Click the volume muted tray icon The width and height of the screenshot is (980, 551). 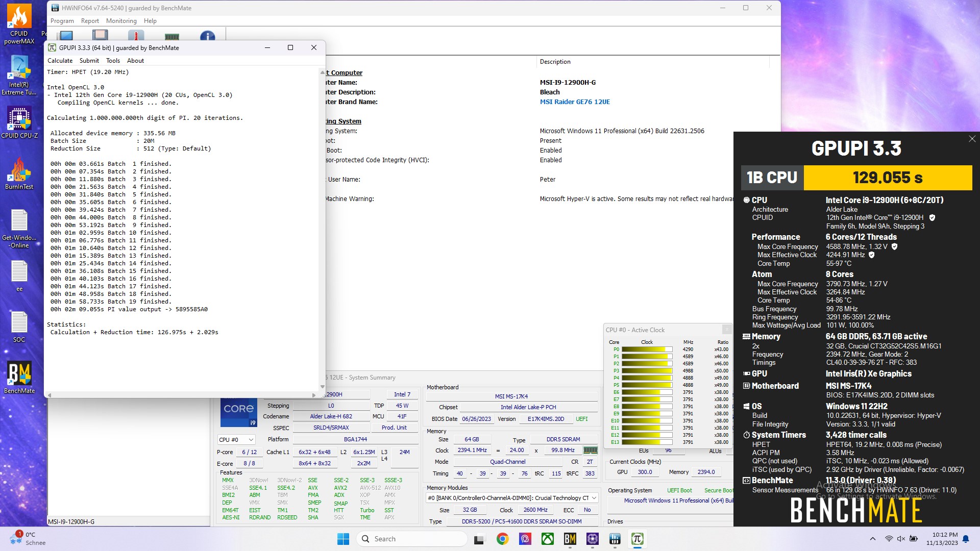(x=901, y=539)
